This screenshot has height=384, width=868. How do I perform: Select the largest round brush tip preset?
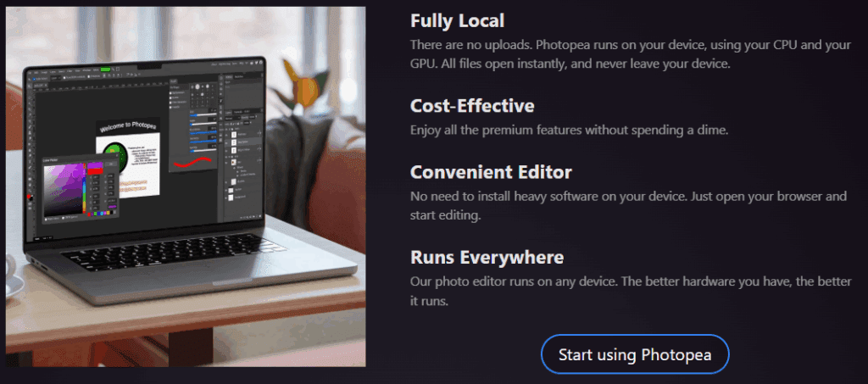click(197, 86)
